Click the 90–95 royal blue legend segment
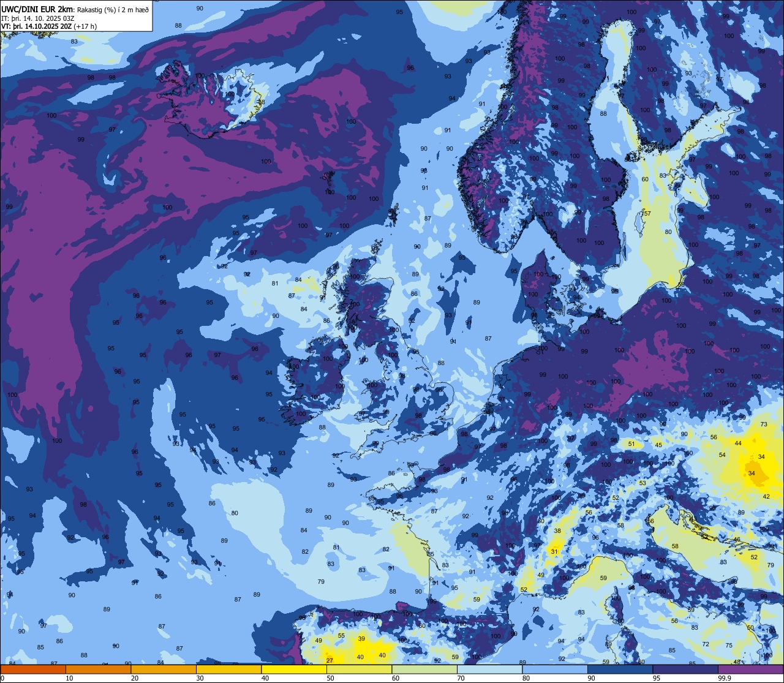 (x=620, y=670)
